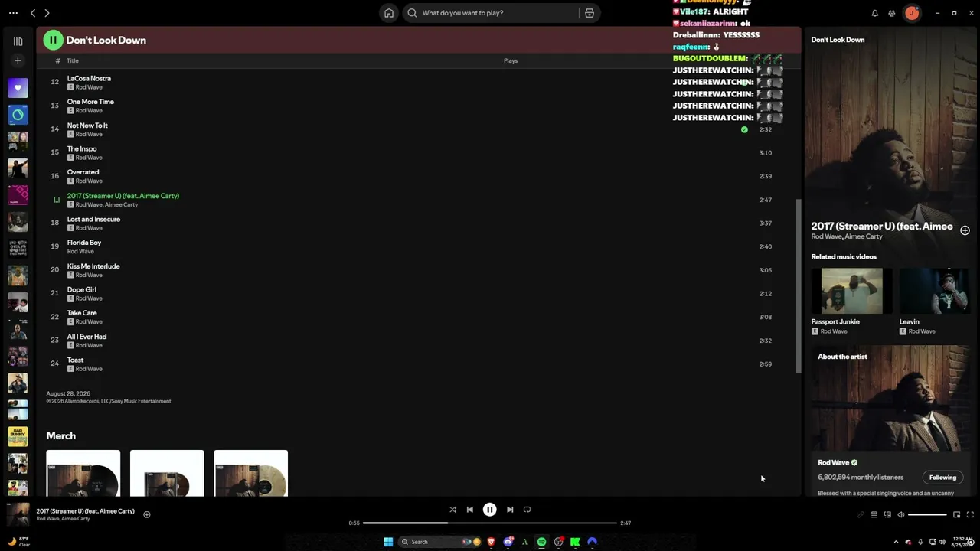Open the black vinyl merch item
The height and width of the screenshot is (551, 980).
click(x=83, y=473)
